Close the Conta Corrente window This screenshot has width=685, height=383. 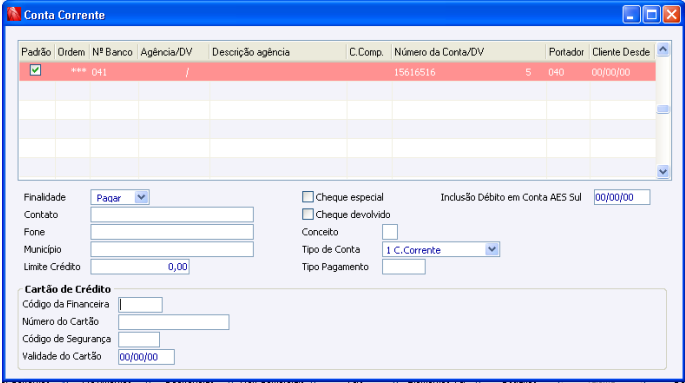(671, 15)
